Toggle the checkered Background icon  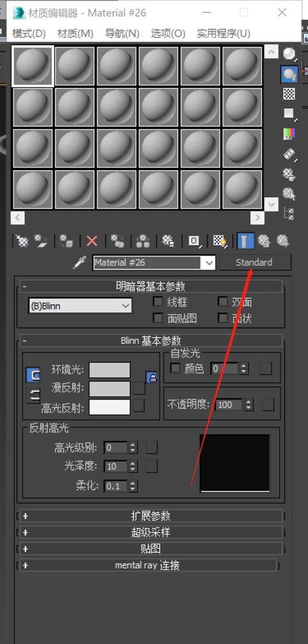coord(289,94)
